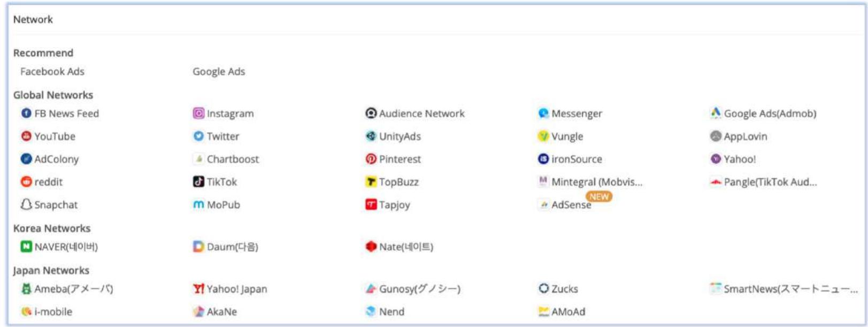The image size is (868, 327).
Task: Click the NEW badge on AdSense
Action: pos(599,196)
